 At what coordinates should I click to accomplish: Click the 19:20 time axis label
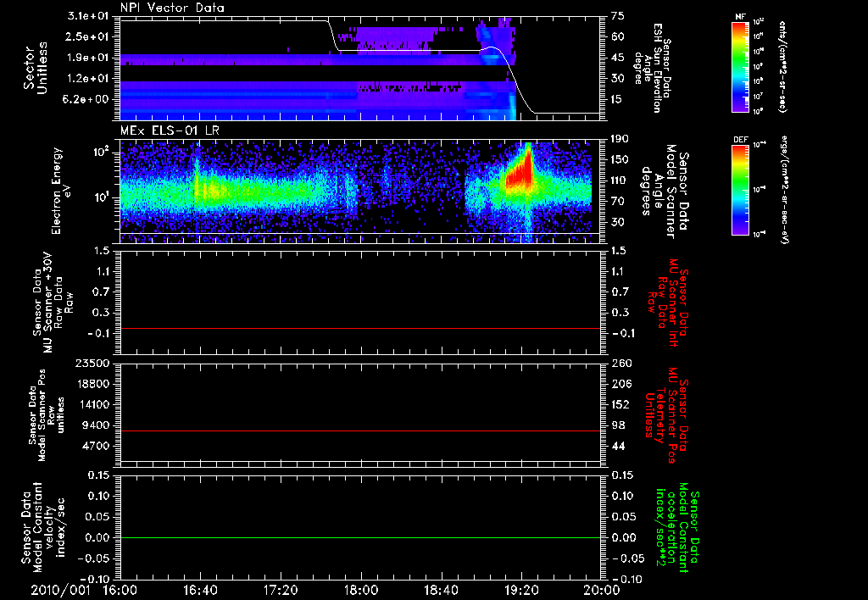521,590
